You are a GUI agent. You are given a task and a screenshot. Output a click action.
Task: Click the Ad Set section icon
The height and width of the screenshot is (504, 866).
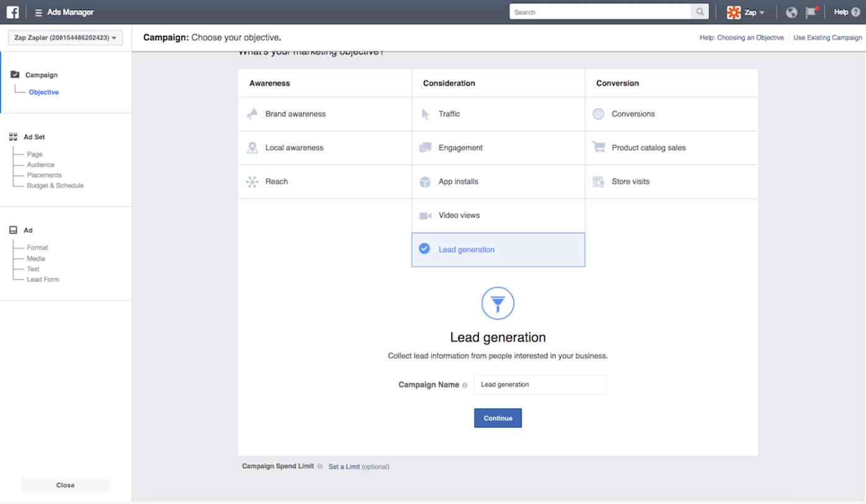[14, 137]
